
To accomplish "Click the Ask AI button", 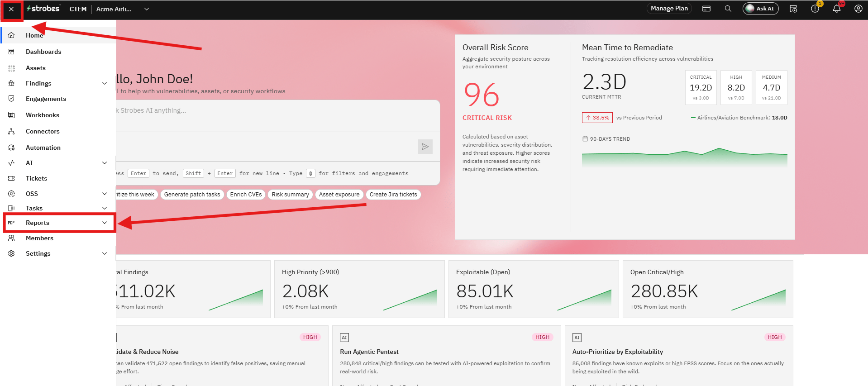I will [x=760, y=9].
